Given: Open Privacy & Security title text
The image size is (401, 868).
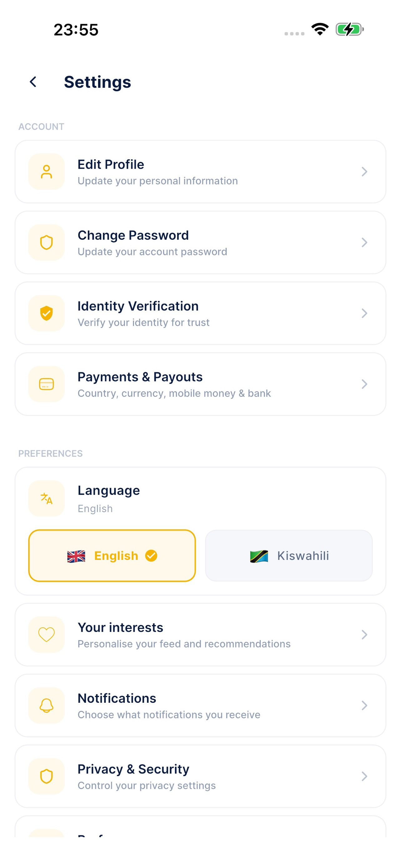Looking at the screenshot, I should pyautogui.click(x=133, y=769).
